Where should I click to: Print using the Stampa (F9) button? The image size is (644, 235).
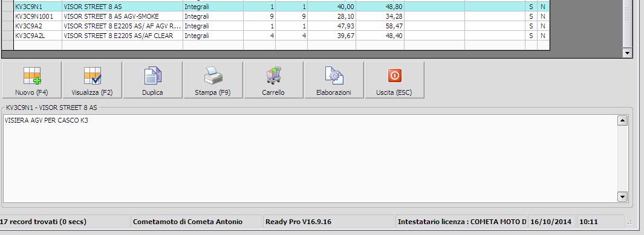213,80
